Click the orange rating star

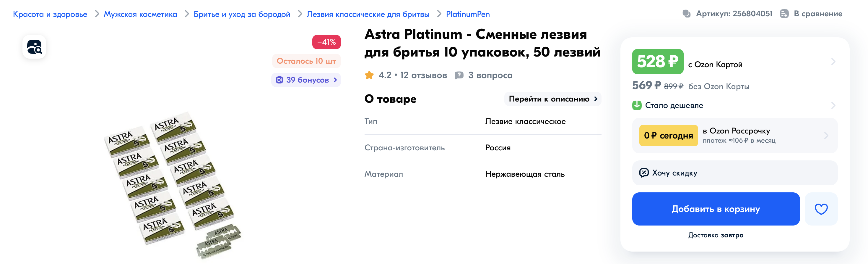click(x=369, y=75)
